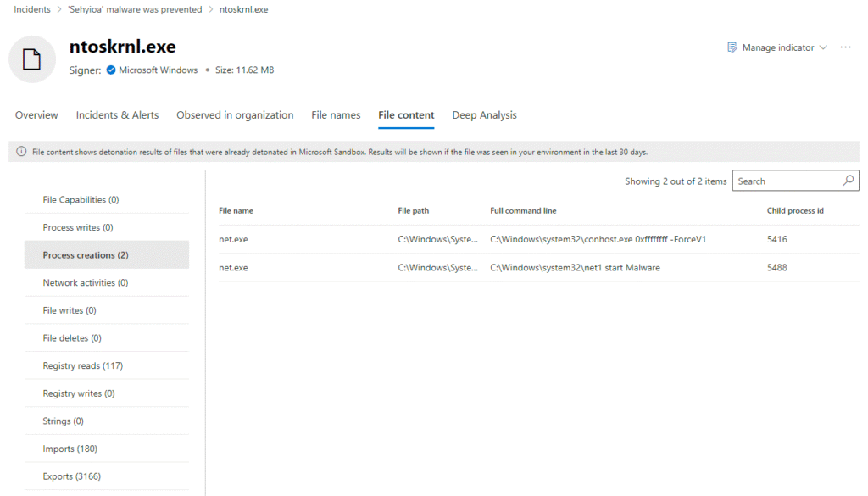Screen dimensions: 868x496
Task: Select Imports (180) category
Action: point(106,449)
